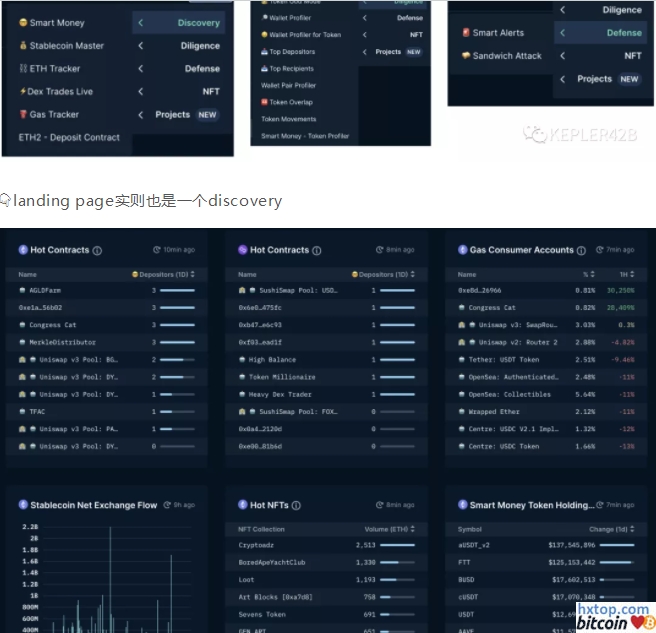Open the BoredApeYachtClub collection link

[x=272, y=562]
